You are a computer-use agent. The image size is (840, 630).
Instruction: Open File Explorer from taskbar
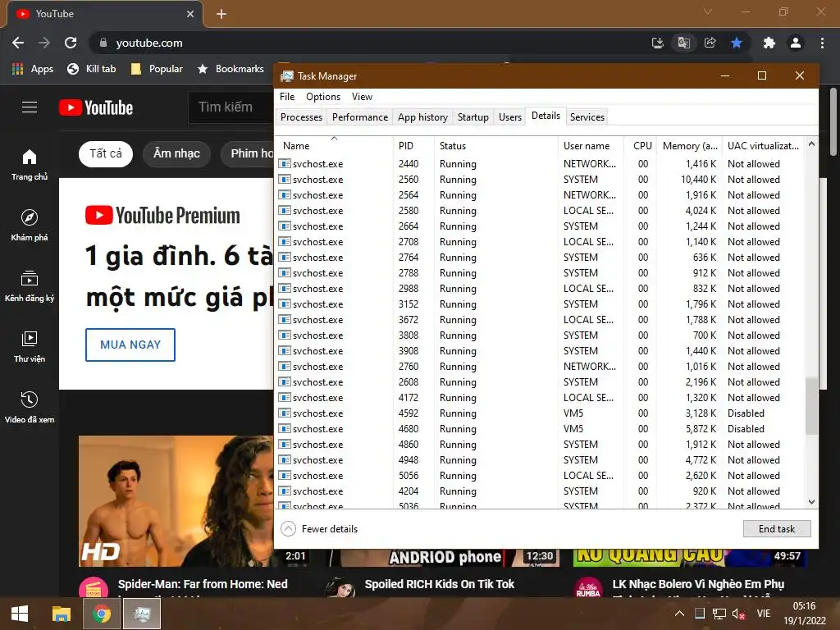pos(61,614)
